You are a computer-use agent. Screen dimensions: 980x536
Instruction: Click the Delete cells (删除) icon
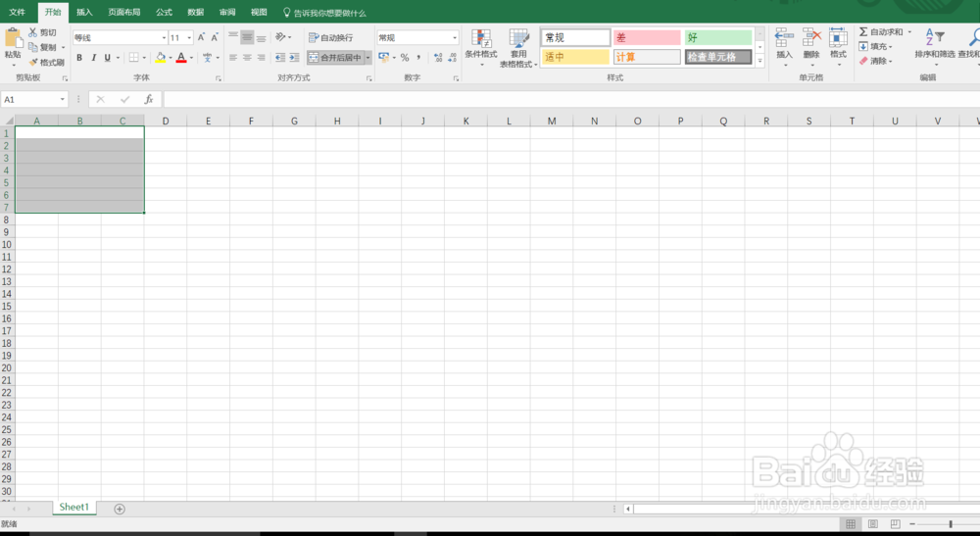click(x=811, y=37)
